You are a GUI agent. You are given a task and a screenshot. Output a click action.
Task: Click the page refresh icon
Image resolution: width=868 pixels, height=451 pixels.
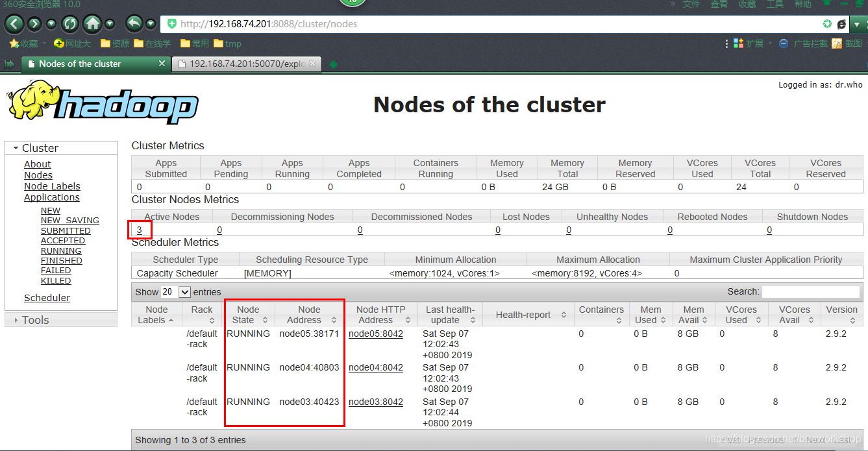pos(69,24)
